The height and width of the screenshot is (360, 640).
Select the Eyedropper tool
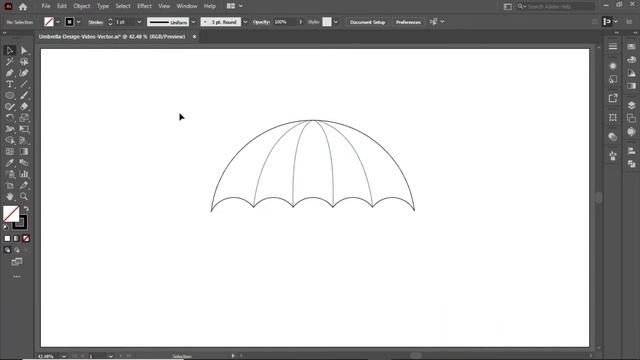(10, 163)
